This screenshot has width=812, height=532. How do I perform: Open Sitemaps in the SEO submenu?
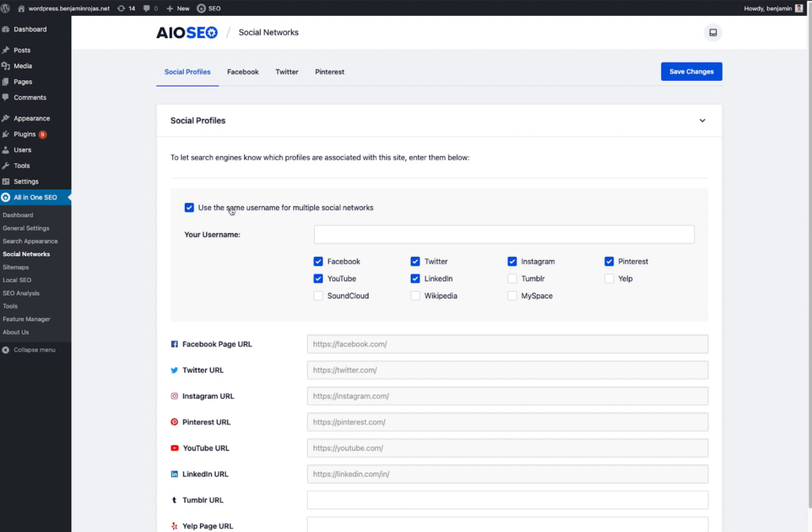16,267
